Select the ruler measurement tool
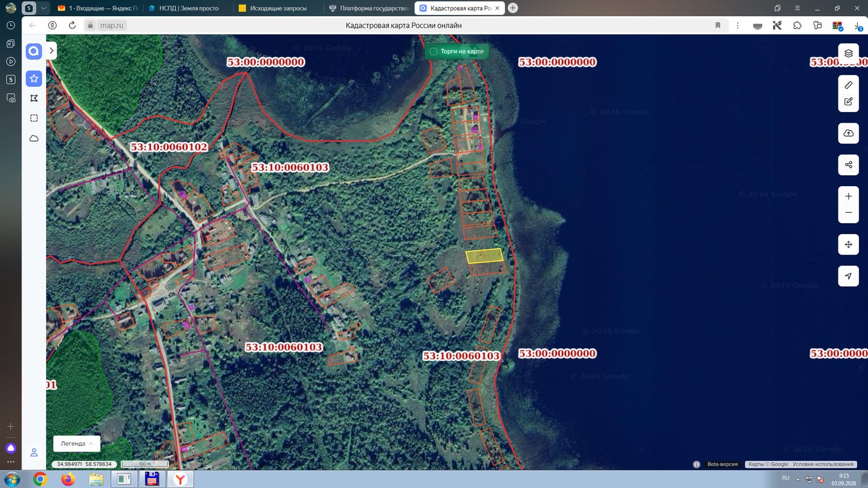Screen dimensions: 868x488 (848, 85)
